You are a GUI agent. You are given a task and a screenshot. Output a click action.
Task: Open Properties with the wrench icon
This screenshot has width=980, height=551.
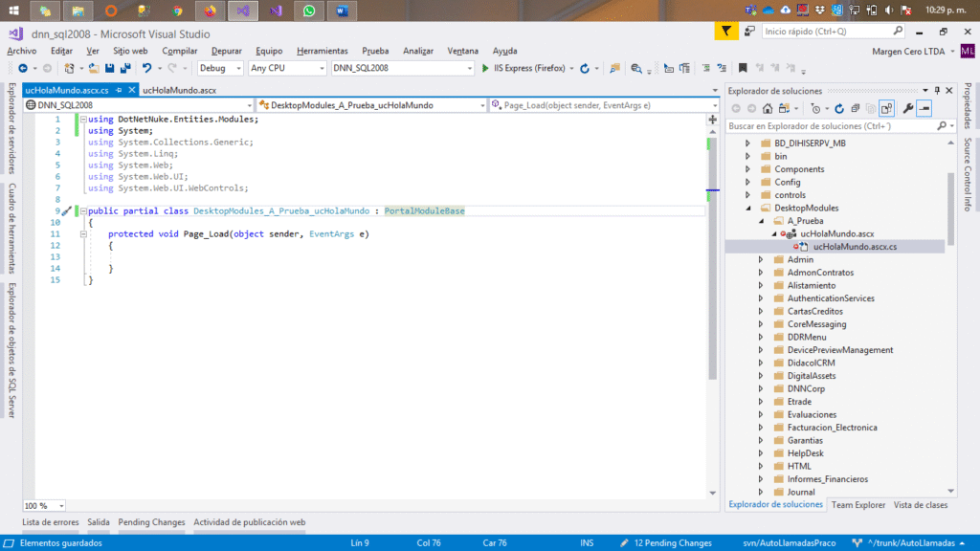[x=908, y=109]
